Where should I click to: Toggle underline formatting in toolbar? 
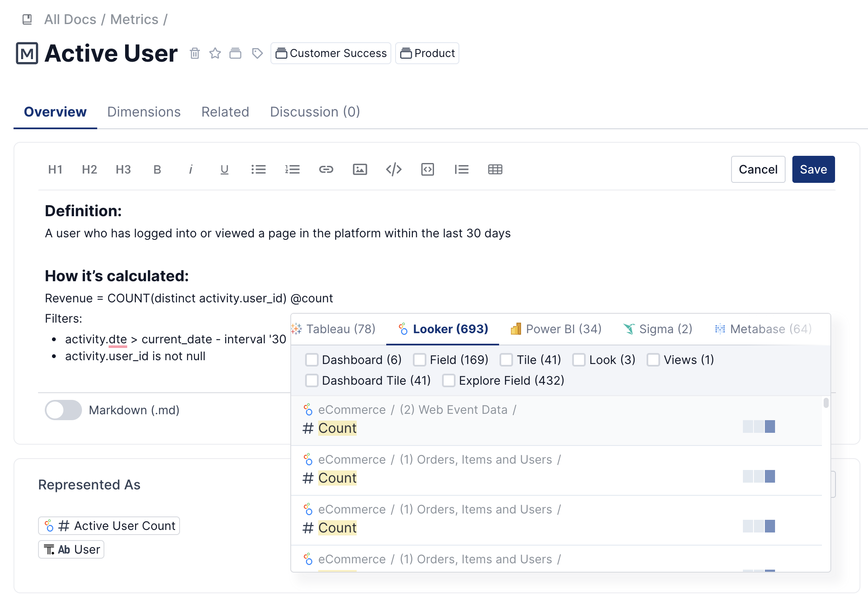coord(224,169)
